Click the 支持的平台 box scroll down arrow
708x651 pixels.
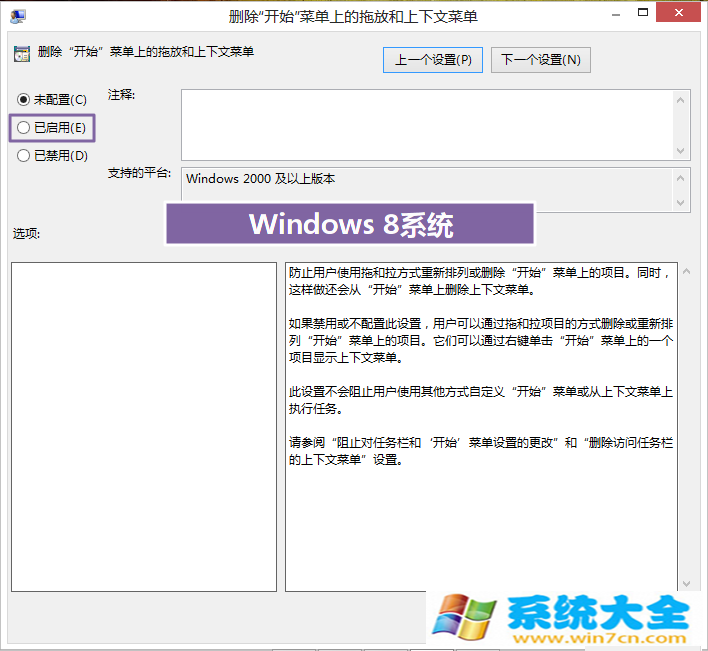681,204
